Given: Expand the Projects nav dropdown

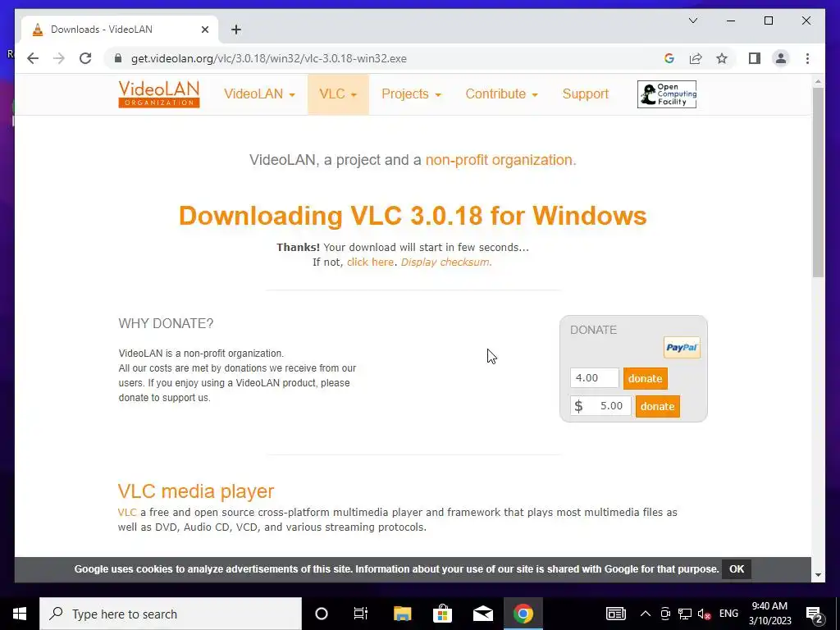Looking at the screenshot, I should tap(411, 94).
